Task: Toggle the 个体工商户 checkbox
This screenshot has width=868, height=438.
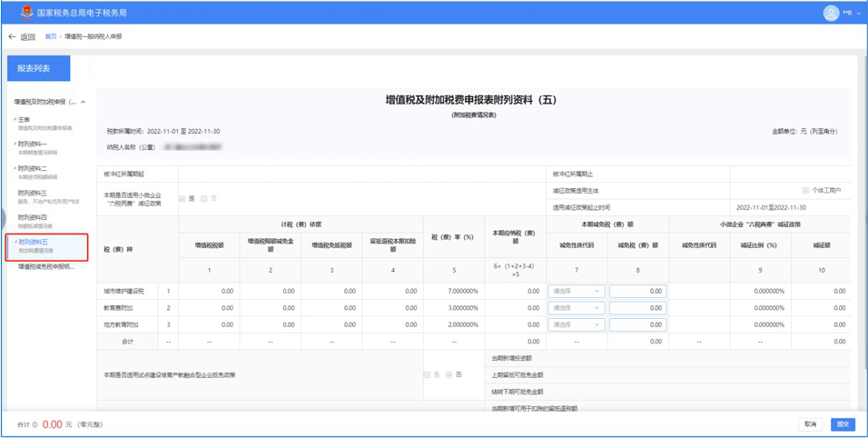Action: pos(805,191)
